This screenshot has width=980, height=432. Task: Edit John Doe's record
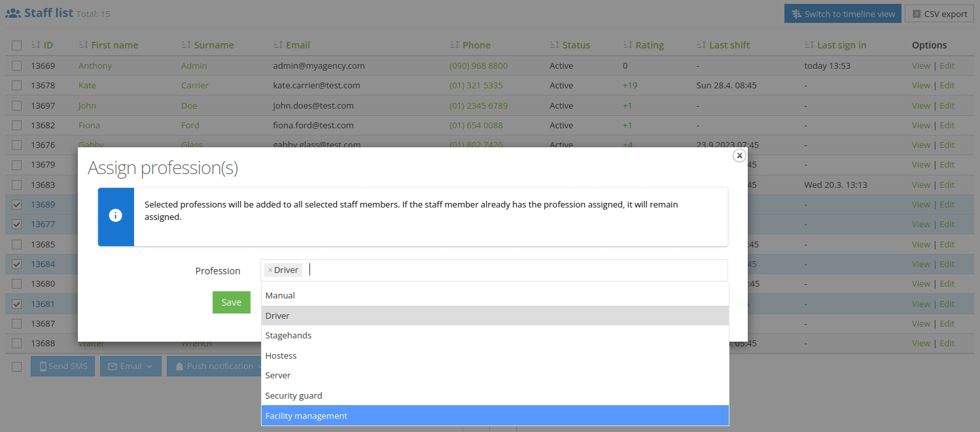click(947, 105)
